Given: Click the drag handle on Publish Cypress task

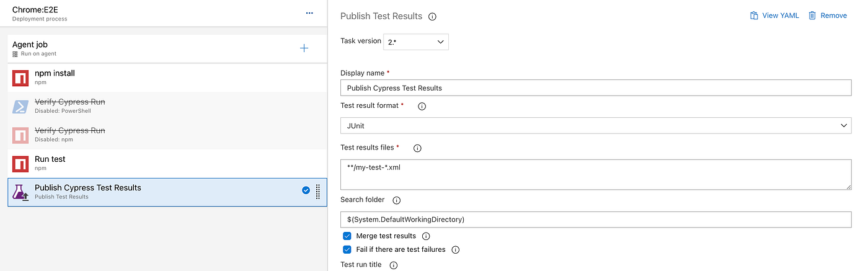Looking at the screenshot, I should [318, 191].
